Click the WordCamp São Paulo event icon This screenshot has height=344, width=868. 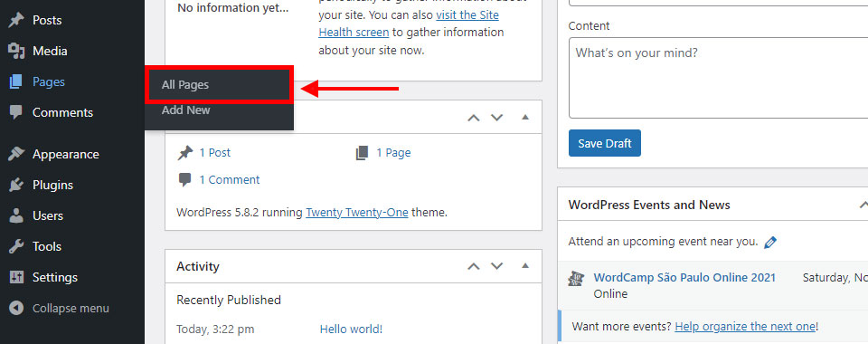click(576, 278)
